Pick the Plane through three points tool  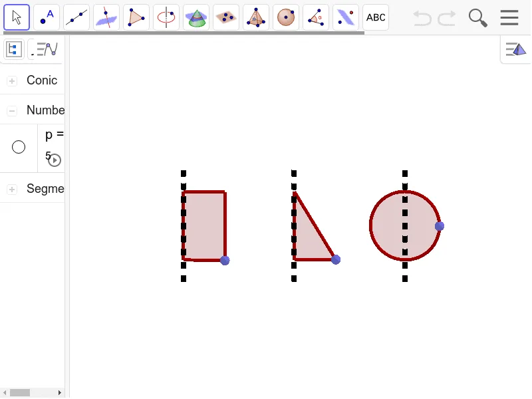226,17
